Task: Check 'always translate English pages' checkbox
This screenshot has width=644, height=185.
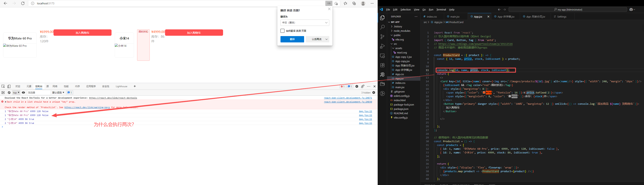Action: (282, 31)
